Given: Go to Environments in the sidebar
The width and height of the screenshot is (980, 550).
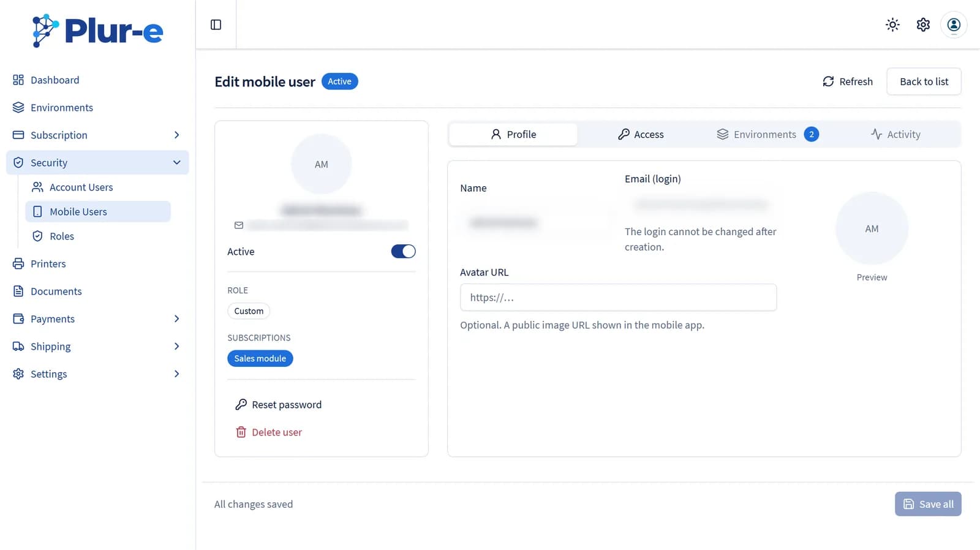Looking at the screenshot, I should coord(97,107).
